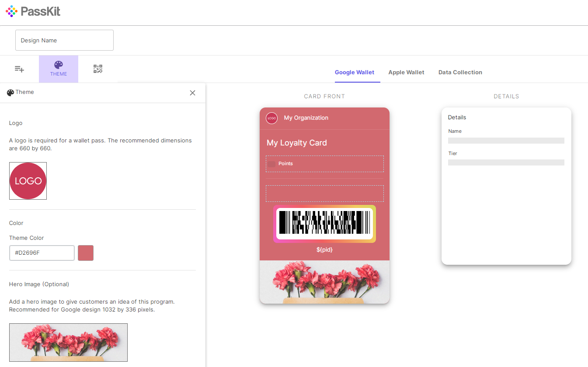Click the hero image flowers thumbnail
588x367 pixels.
[68, 343]
